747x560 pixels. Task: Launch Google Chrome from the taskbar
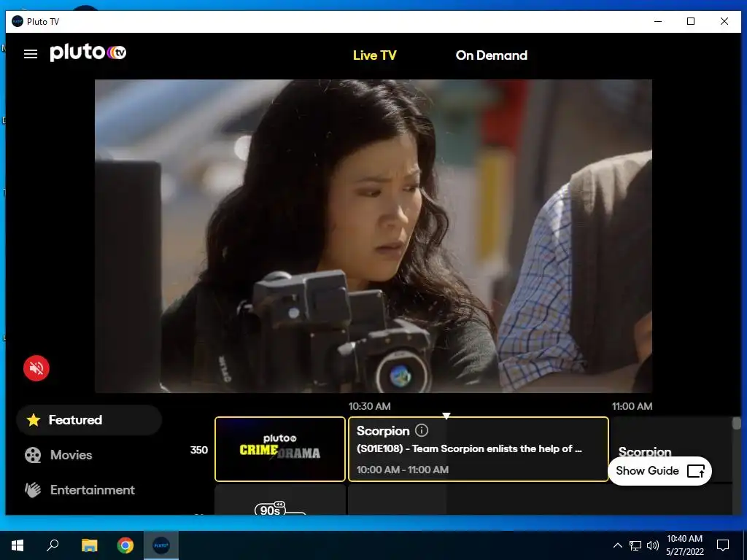pos(125,545)
